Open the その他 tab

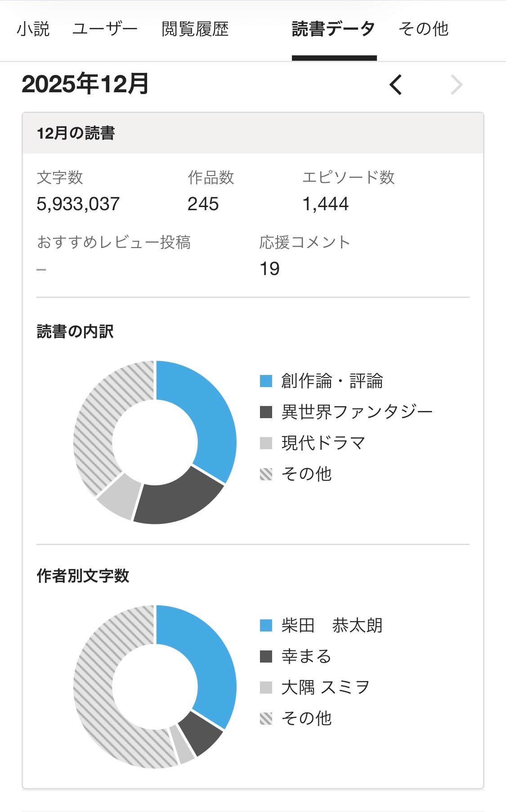[x=423, y=29]
